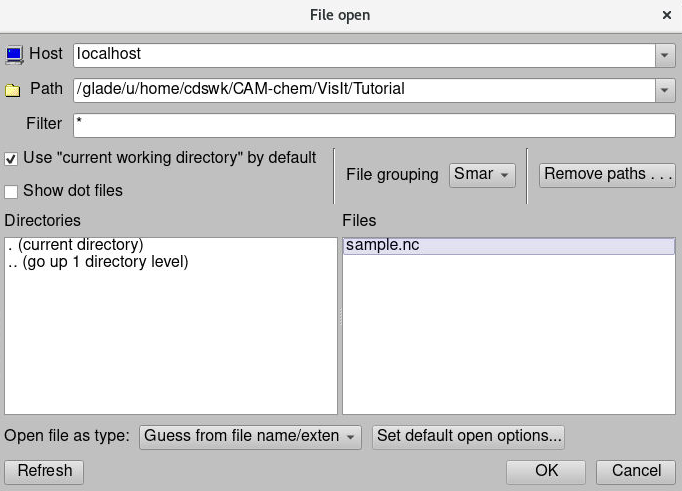
Task: Open the 'Open file as type' dropdown
Action: click(x=250, y=437)
